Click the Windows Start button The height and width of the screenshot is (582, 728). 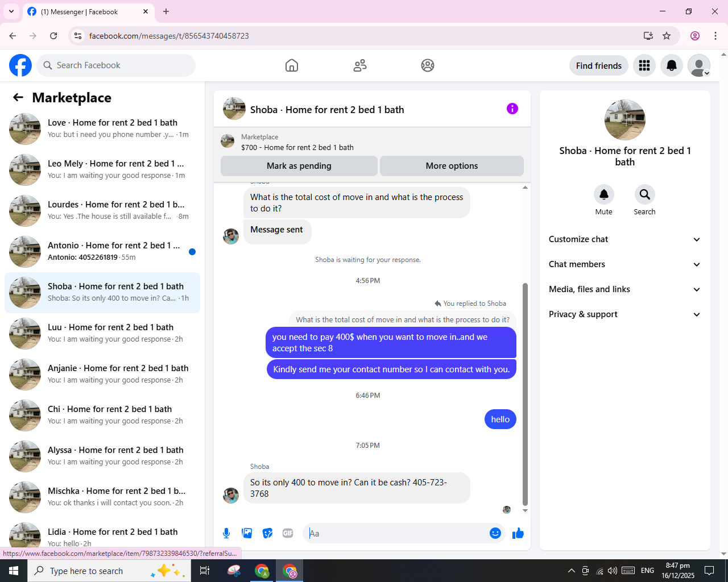pyautogui.click(x=14, y=571)
